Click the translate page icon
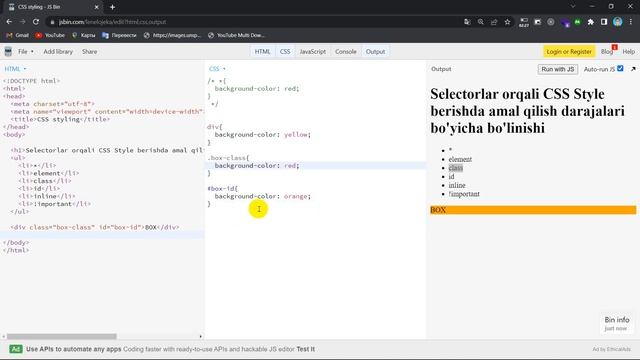The height and width of the screenshot is (360, 640). (x=467, y=22)
